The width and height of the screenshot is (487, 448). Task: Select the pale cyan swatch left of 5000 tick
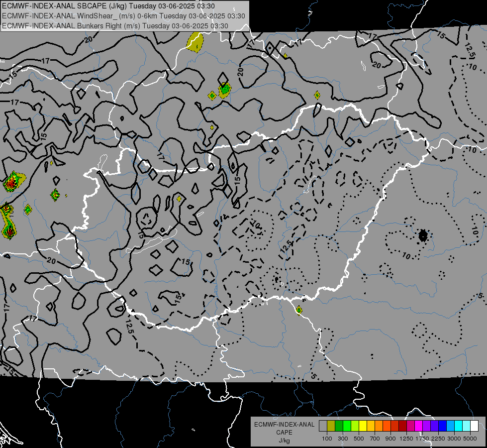[467, 426]
